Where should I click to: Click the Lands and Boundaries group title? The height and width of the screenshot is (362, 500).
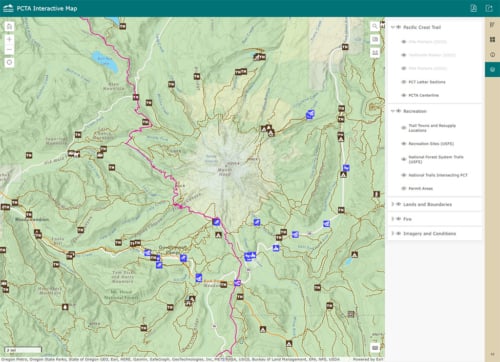point(428,204)
